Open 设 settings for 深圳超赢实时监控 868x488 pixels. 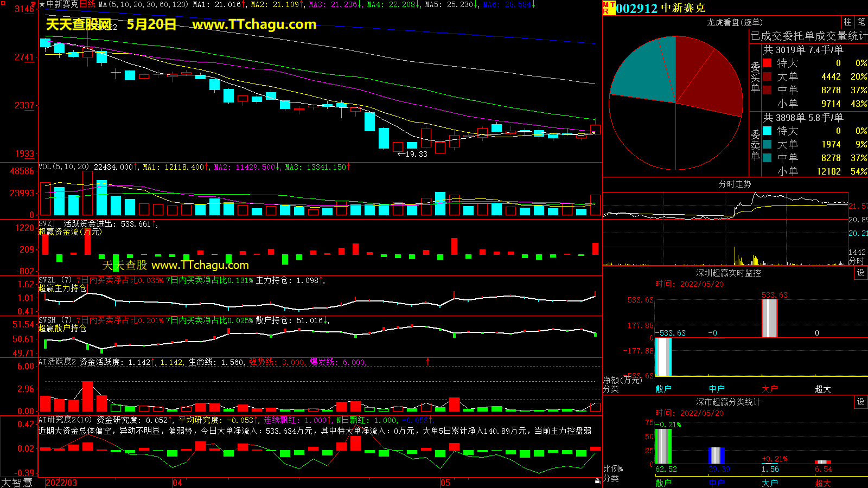coord(861,273)
